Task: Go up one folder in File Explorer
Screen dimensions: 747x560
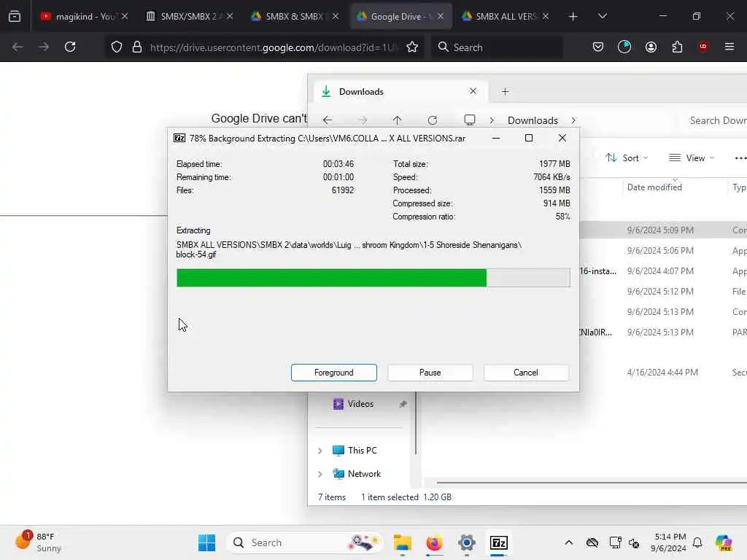Action: (x=398, y=120)
